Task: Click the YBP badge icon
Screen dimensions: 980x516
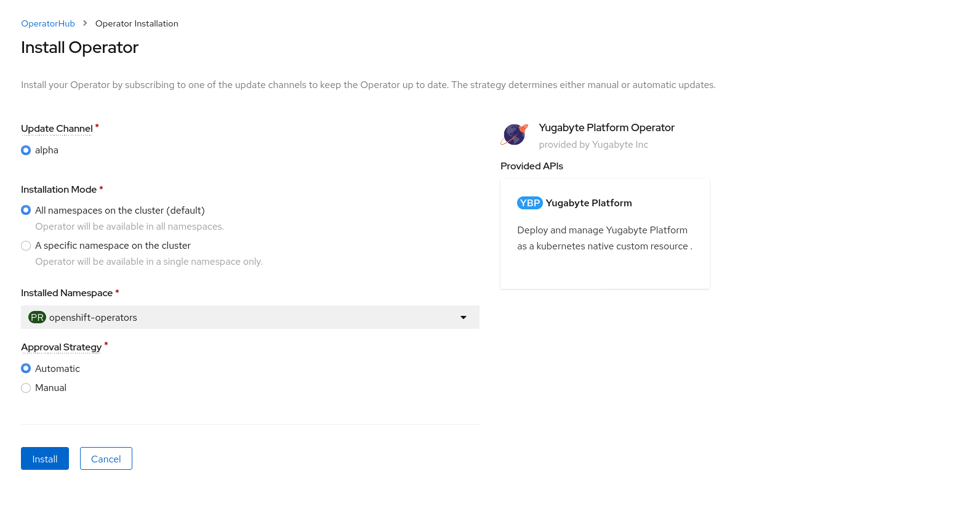Action: click(x=529, y=203)
